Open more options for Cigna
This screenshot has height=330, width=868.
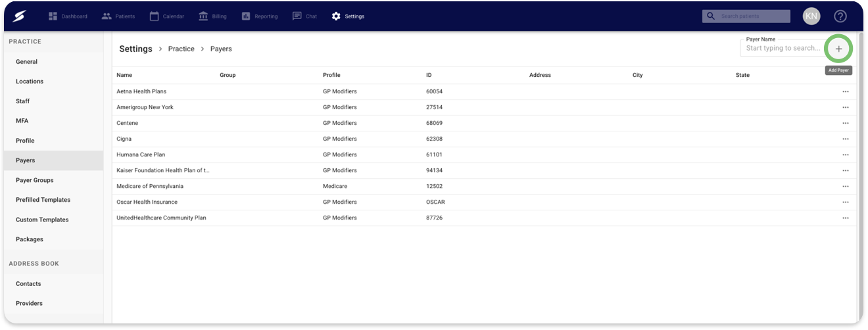pos(846,139)
